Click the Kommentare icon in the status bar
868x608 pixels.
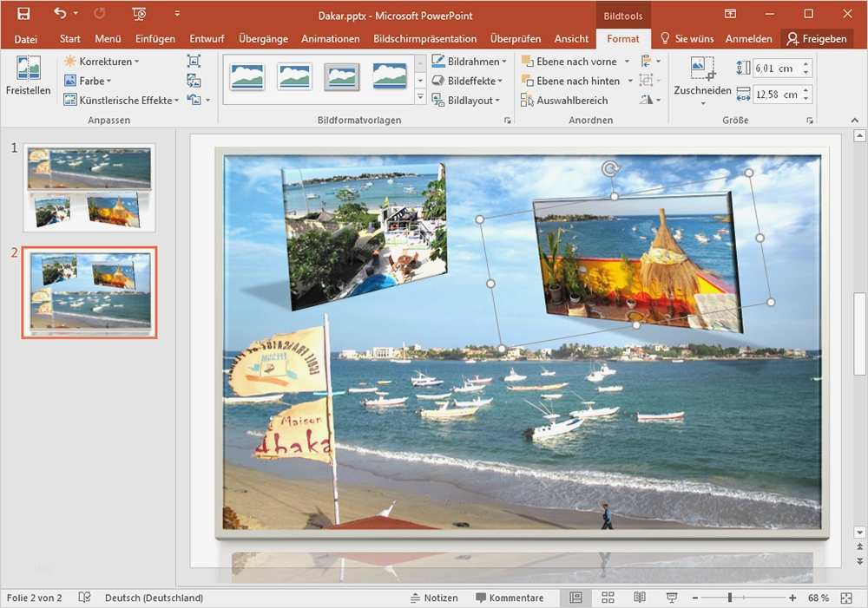510,598
